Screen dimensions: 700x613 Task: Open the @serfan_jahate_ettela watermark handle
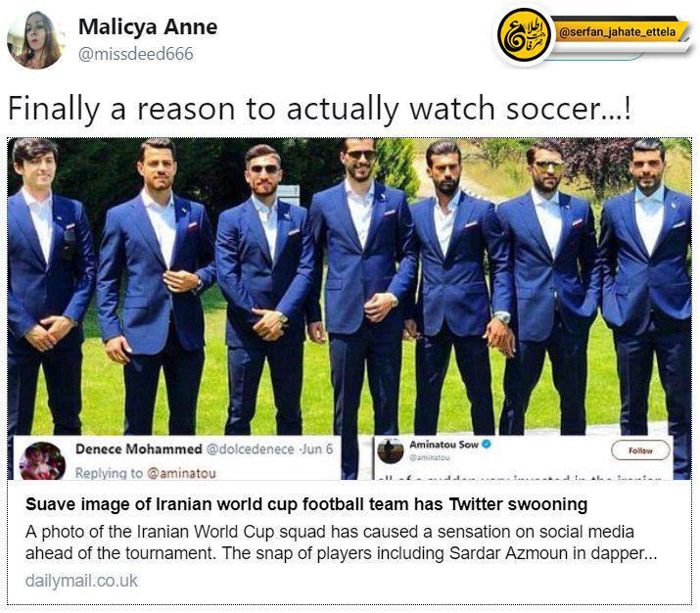click(617, 32)
